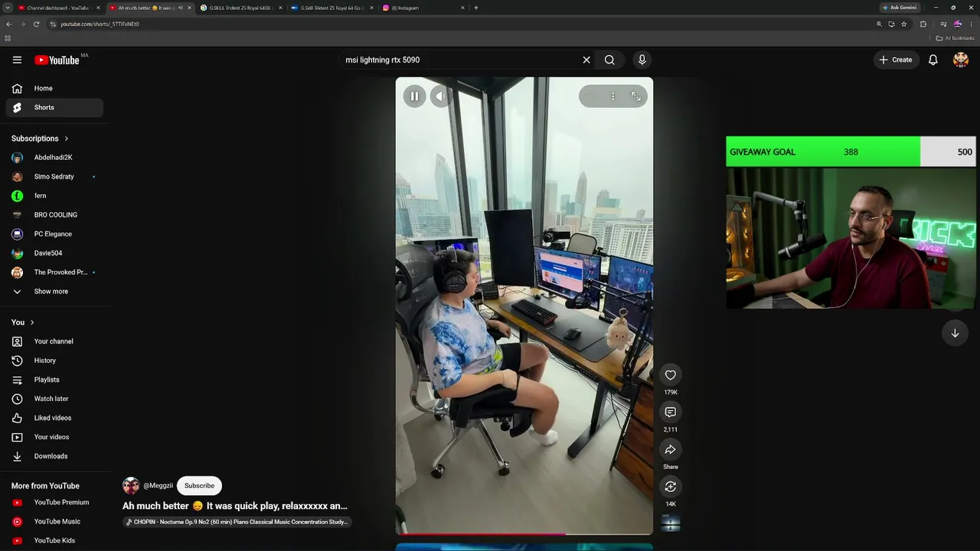Select Shorts in the sidebar
The width and height of the screenshot is (980, 551).
[54, 107]
